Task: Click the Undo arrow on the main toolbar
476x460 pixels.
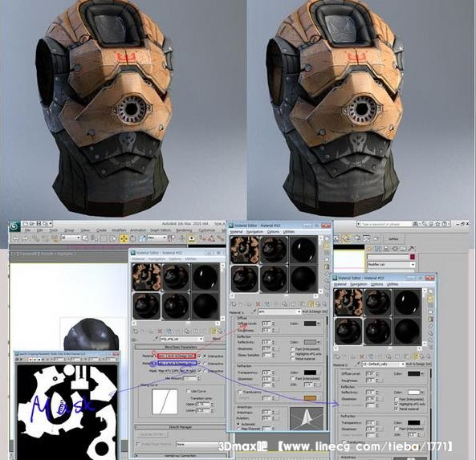Action: 16,238
